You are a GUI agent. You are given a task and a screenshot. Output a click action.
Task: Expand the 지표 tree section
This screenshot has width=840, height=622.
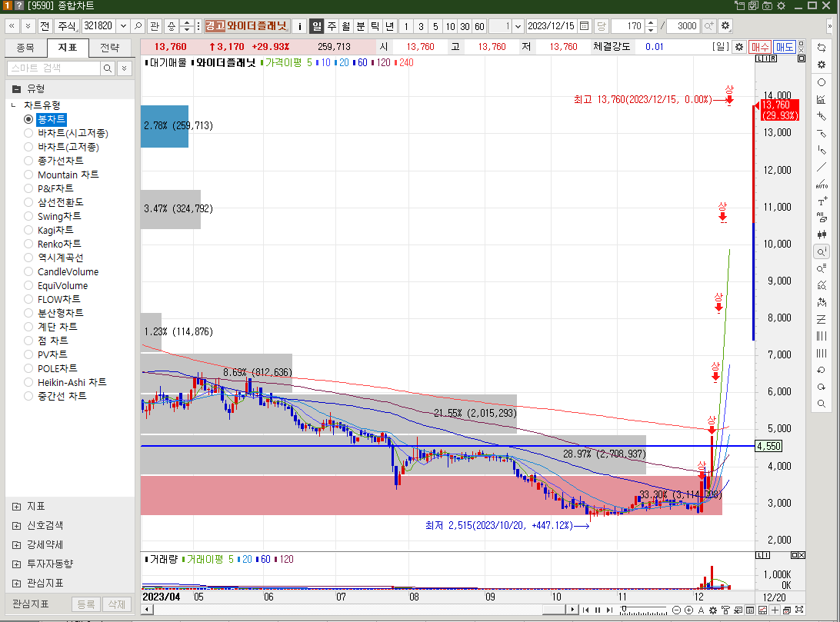click(x=17, y=507)
